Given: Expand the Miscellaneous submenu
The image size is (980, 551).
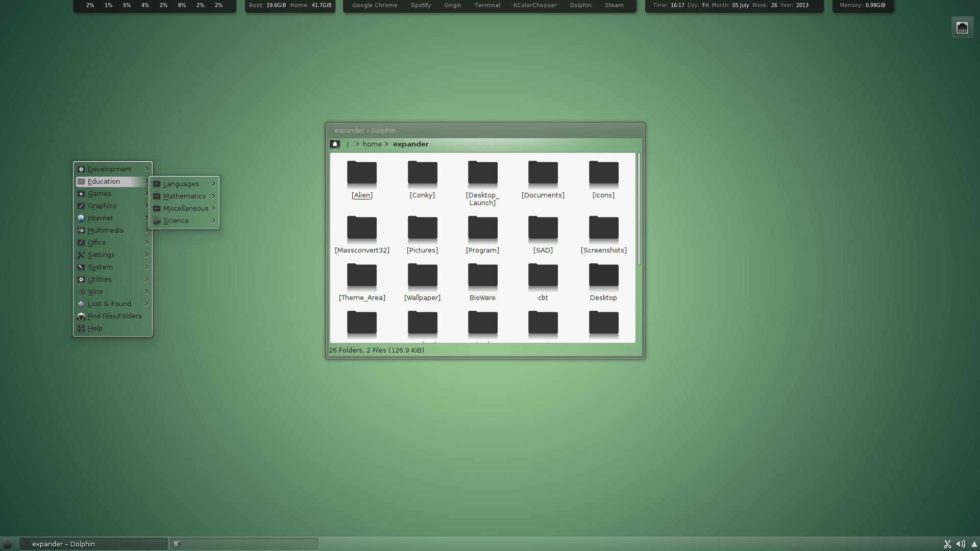Looking at the screenshot, I should [x=184, y=209].
